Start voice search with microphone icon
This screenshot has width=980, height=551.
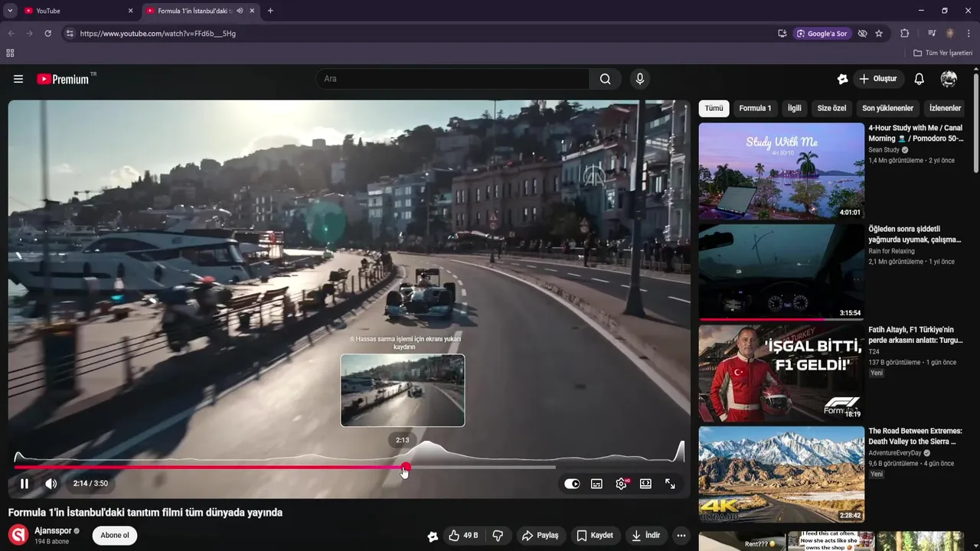(640, 79)
